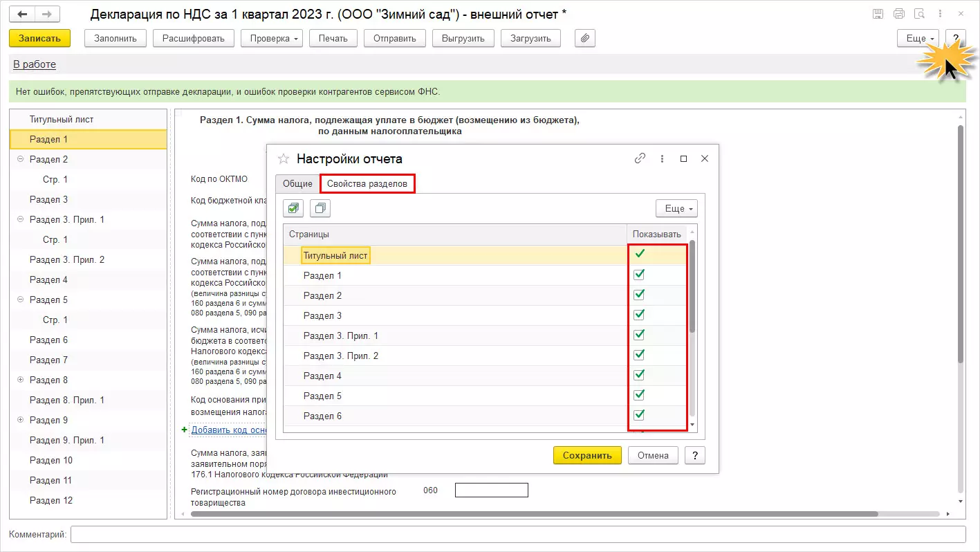Screen dimensions: 980x552
Task: Uncheck Показывать for Раздел 2
Action: 640,295
